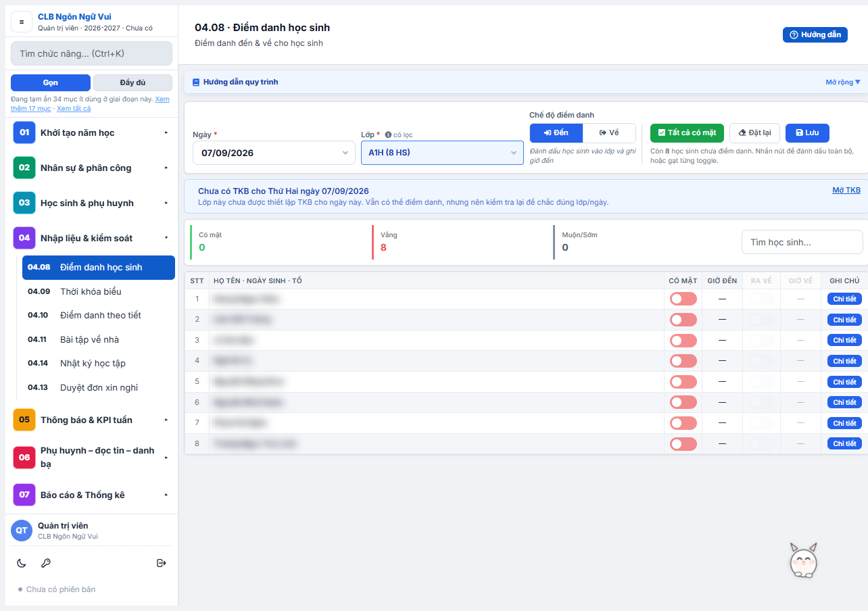The height and width of the screenshot is (611, 868).
Task: Enable attendance toggle for row 7
Action: pyautogui.click(x=683, y=423)
